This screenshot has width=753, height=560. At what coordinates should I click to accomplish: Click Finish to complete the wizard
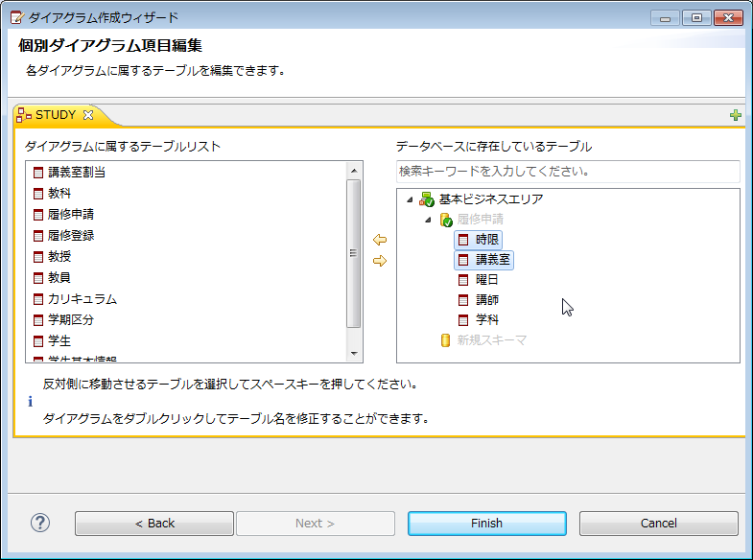tap(487, 523)
